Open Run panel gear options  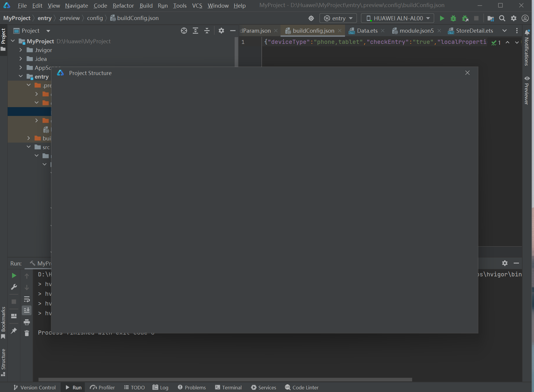pyautogui.click(x=505, y=263)
